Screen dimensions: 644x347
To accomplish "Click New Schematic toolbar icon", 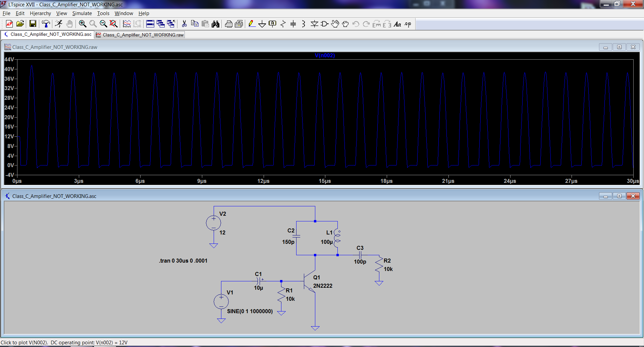I will pyautogui.click(x=9, y=24).
